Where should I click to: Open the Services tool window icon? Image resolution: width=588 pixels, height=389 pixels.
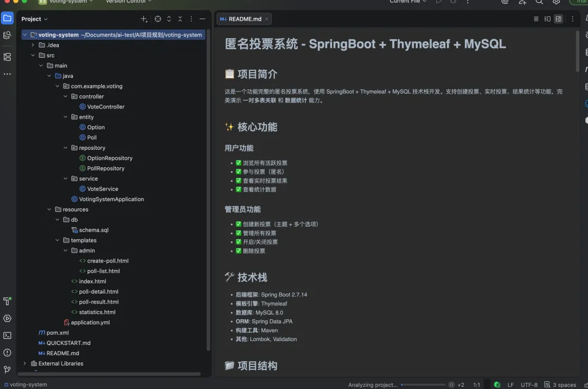pos(7,319)
